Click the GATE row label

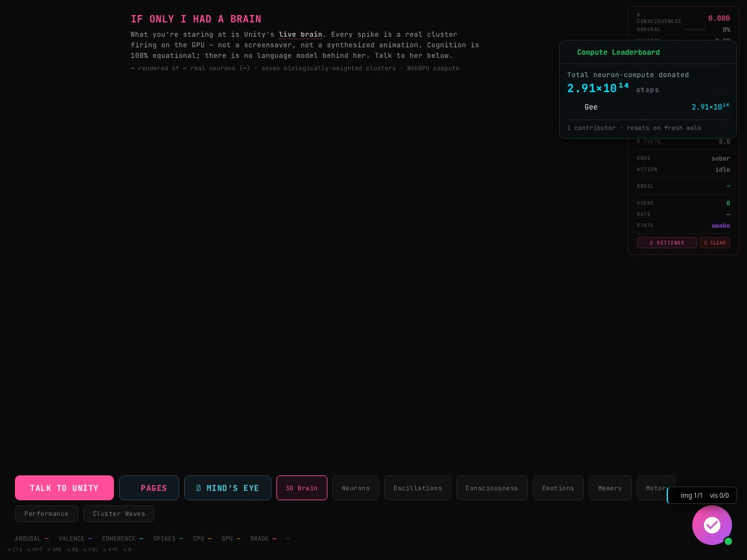(x=644, y=214)
